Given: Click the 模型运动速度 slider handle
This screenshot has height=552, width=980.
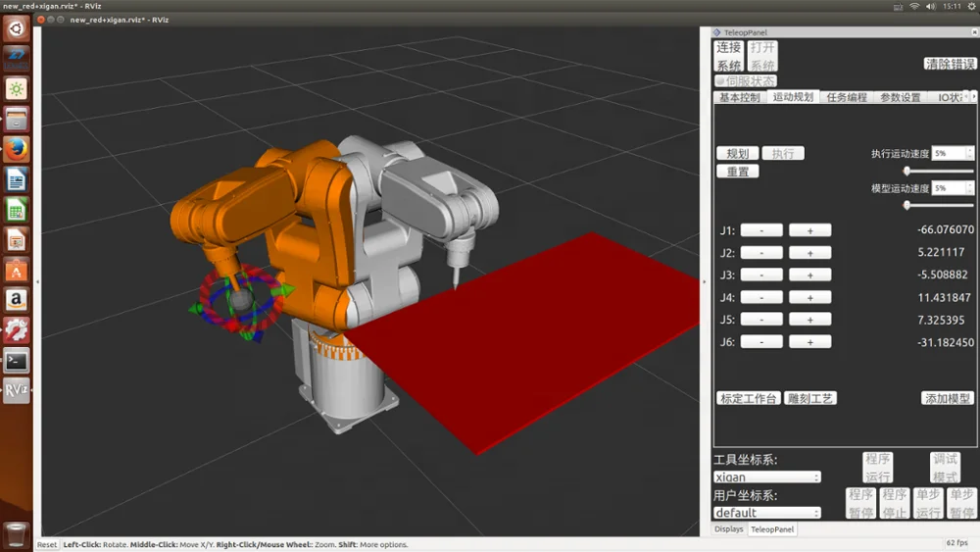Looking at the screenshot, I should point(906,205).
